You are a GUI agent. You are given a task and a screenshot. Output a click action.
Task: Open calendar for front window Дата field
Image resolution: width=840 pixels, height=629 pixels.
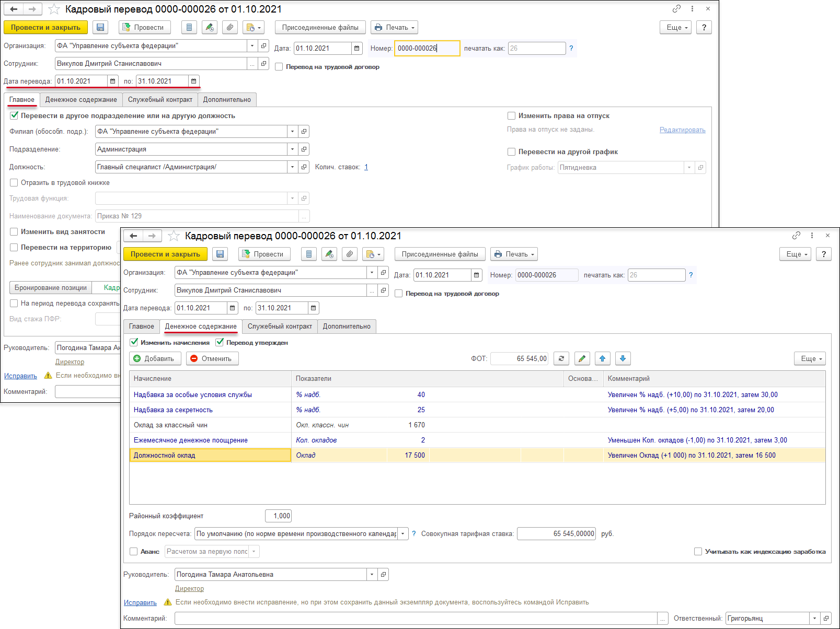[477, 275]
